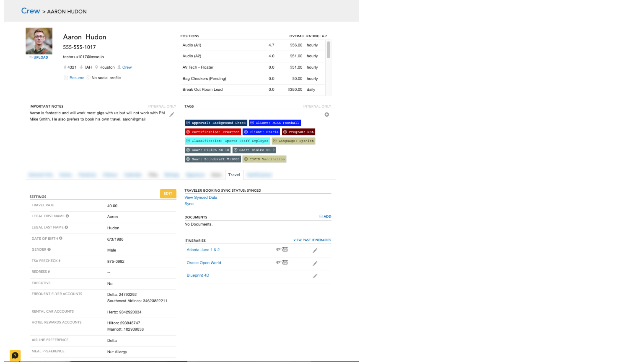The height and width of the screenshot is (362, 644).
Task: Click Aaron Hudon's profile photo
Action: (39, 41)
